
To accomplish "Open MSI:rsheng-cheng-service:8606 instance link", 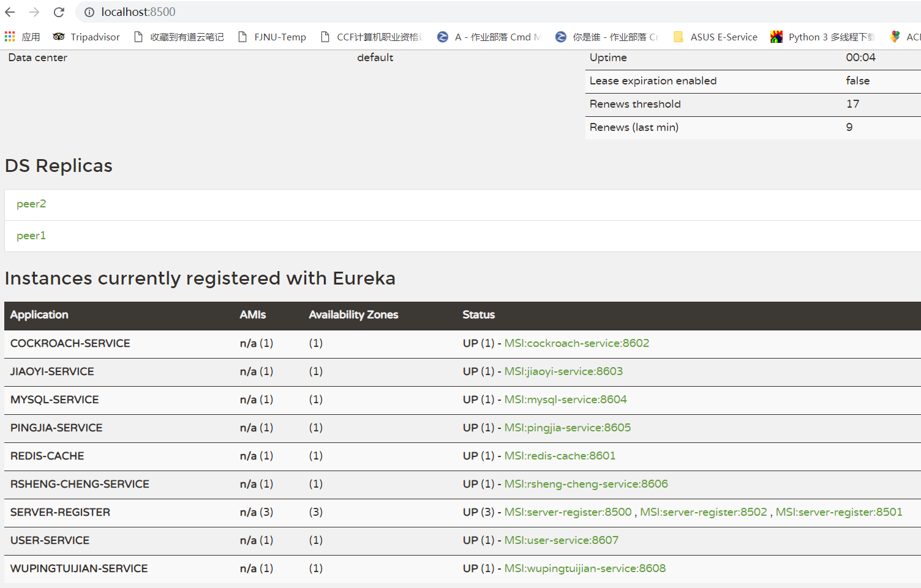I will pyautogui.click(x=586, y=484).
